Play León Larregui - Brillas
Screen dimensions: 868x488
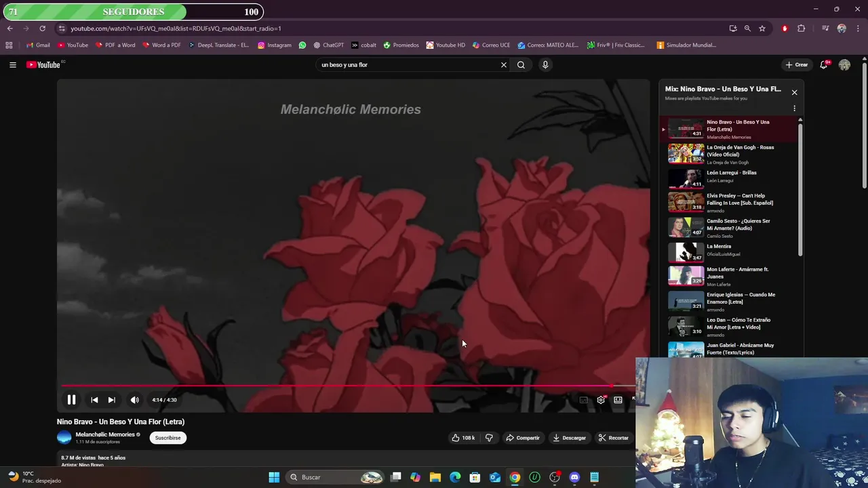[x=729, y=179]
